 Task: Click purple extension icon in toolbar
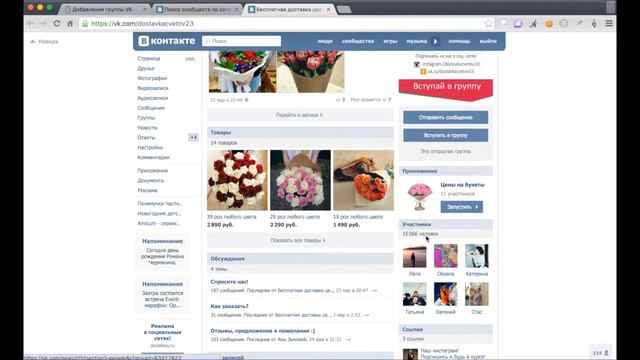click(x=518, y=24)
